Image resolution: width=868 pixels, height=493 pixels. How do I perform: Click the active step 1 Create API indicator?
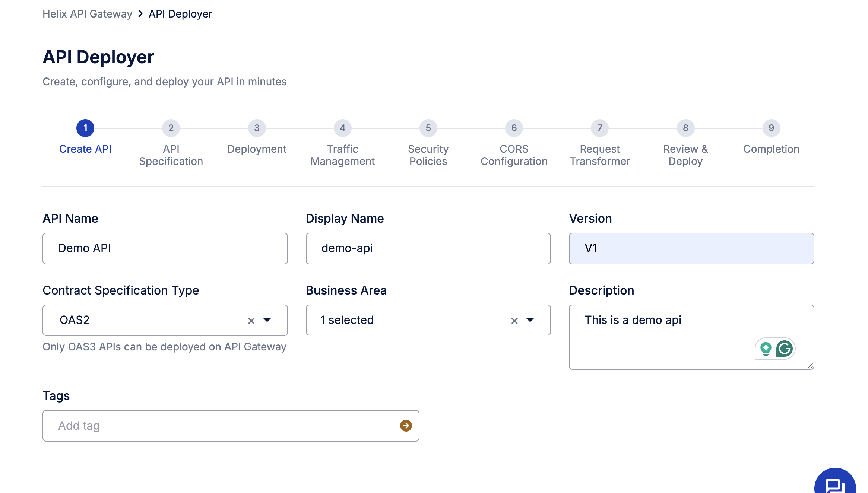[85, 128]
